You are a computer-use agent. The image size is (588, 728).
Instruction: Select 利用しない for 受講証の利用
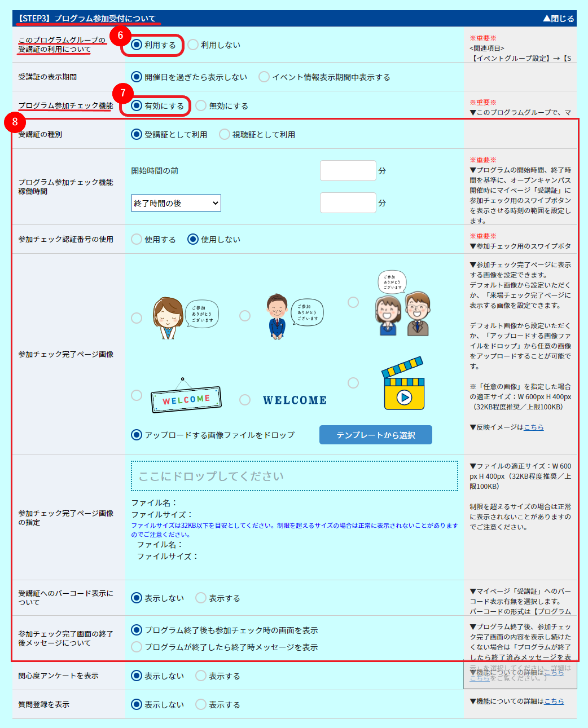(193, 45)
